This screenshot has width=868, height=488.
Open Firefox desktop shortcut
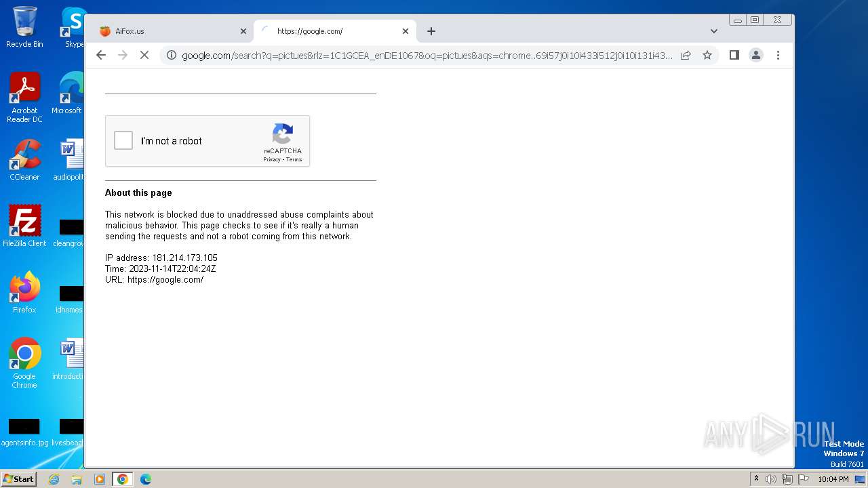point(24,292)
